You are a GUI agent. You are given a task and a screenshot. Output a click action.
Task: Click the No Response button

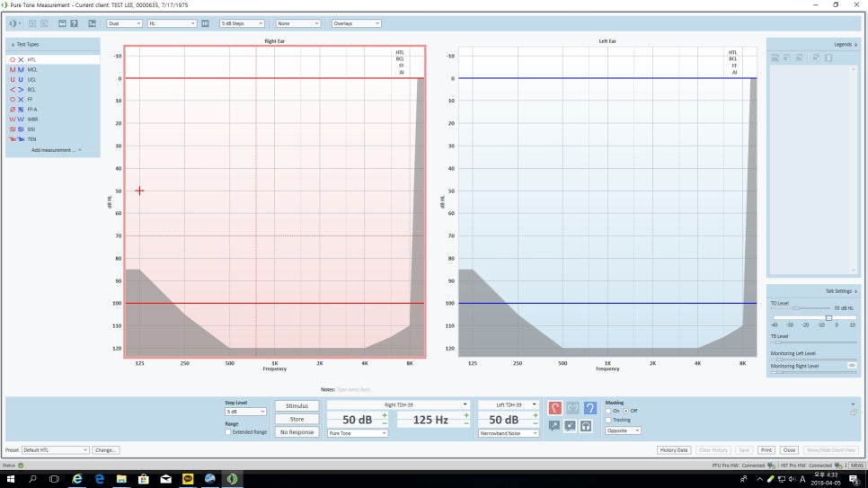coord(297,432)
